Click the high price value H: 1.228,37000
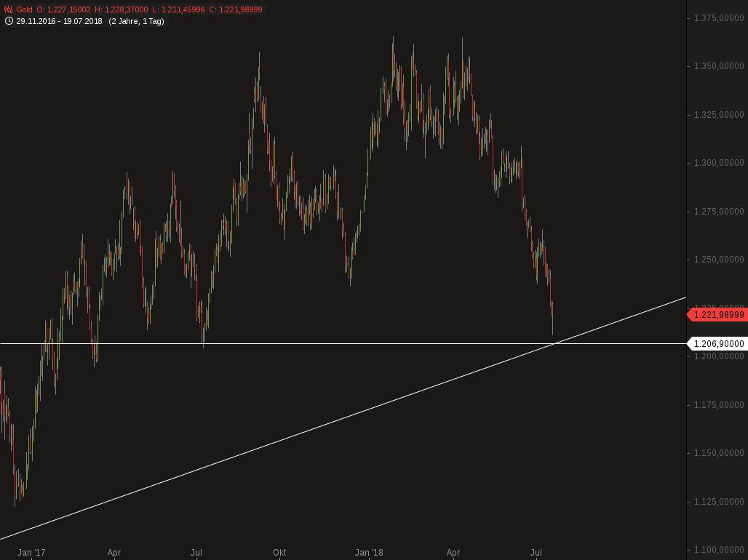Viewport: 748px width, 560px height. click(x=122, y=9)
